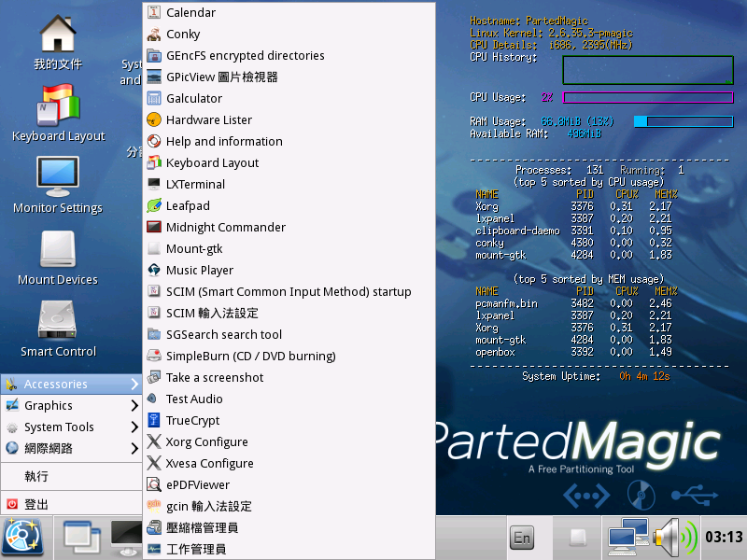Choose 登出 (Logout) from start menu
The height and width of the screenshot is (560, 747).
pos(72,504)
